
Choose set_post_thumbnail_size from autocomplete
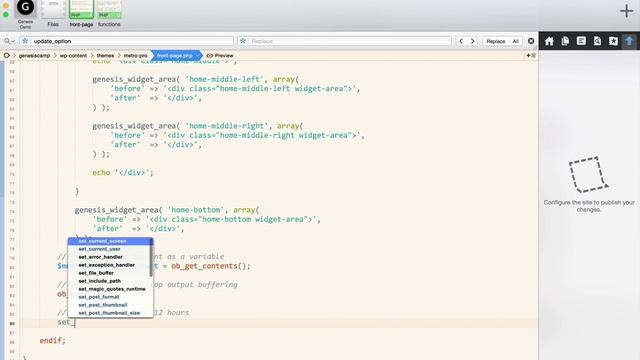110,313
